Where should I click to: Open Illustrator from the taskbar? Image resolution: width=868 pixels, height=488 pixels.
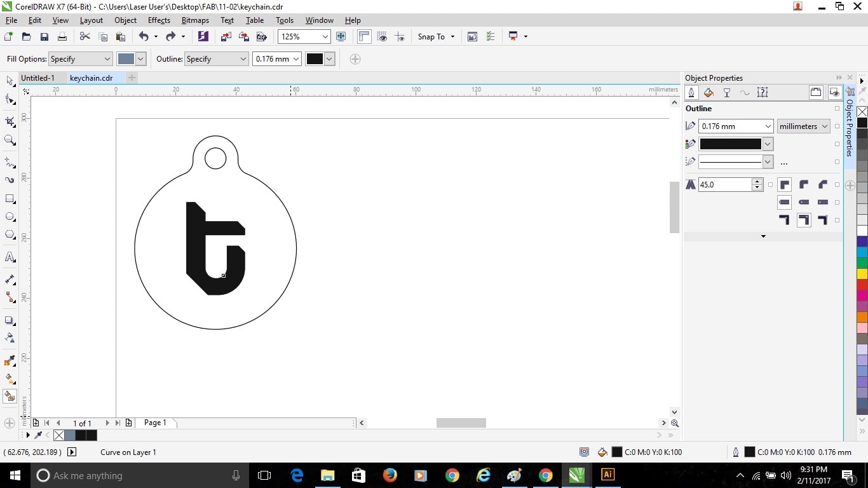coord(607,475)
